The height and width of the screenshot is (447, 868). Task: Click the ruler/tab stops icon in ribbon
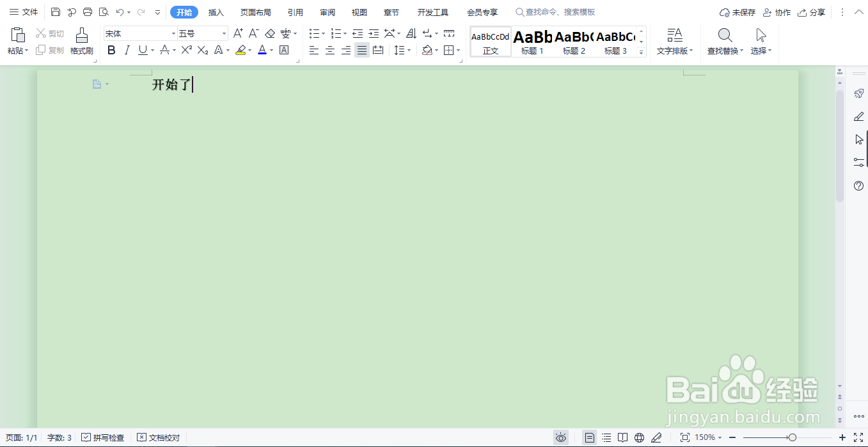point(449,33)
